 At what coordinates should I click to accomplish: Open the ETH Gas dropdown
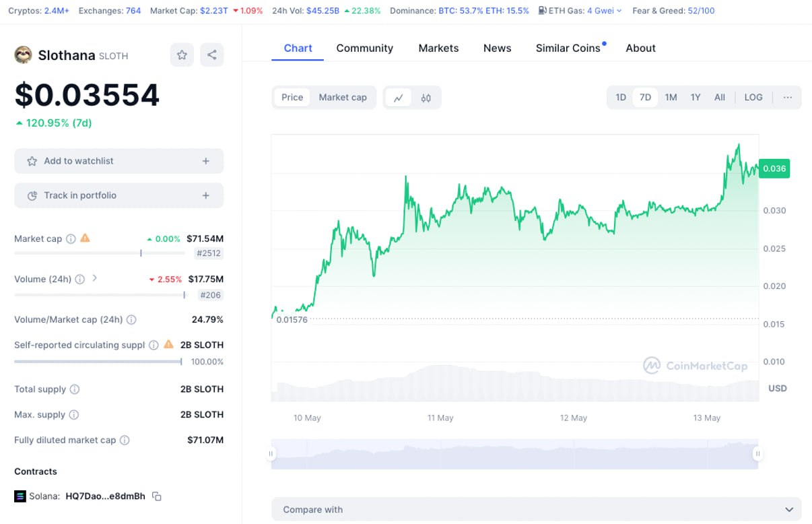[x=605, y=11]
